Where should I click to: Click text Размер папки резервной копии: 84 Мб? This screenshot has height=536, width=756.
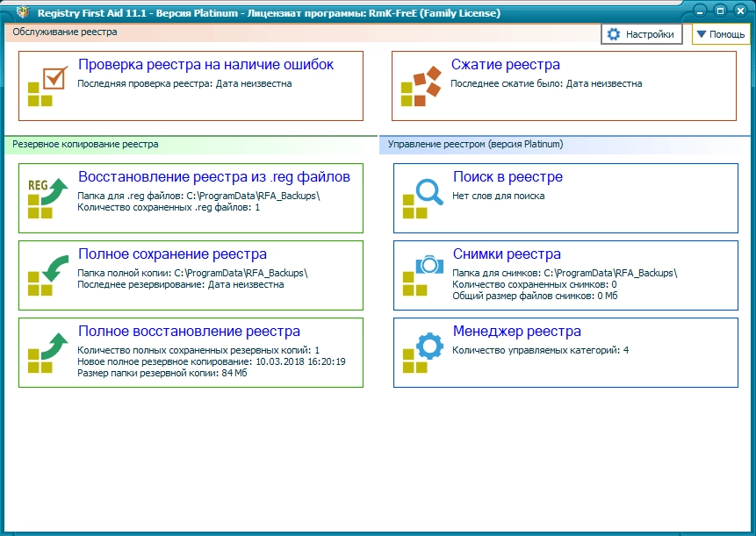tap(162, 373)
